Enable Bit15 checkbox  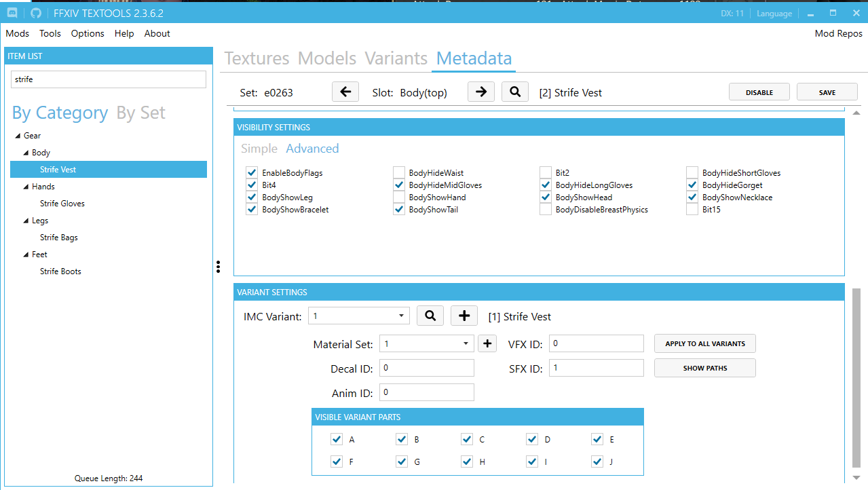(692, 210)
